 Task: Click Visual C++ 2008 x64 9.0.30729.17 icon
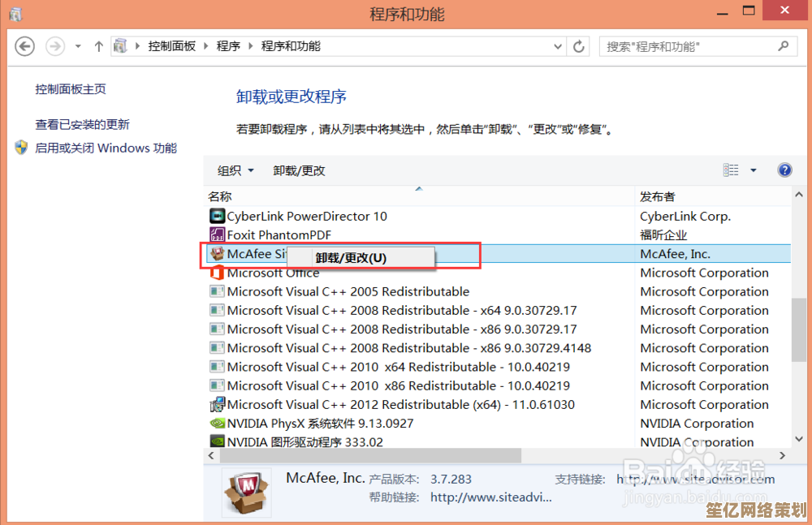[217, 310]
